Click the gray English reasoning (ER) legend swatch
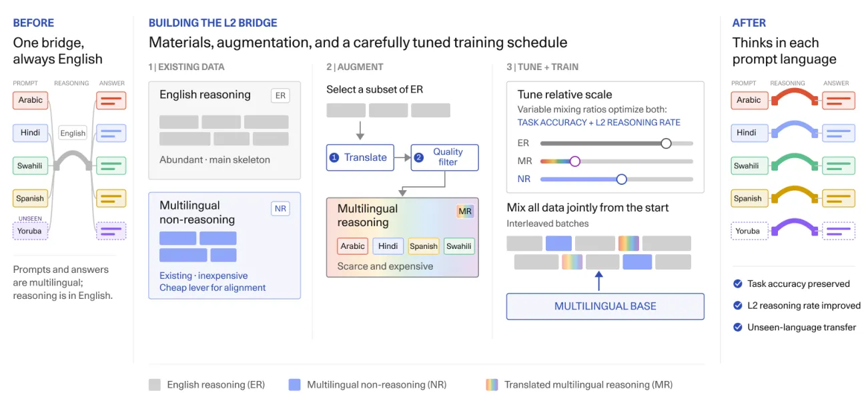 click(x=155, y=384)
